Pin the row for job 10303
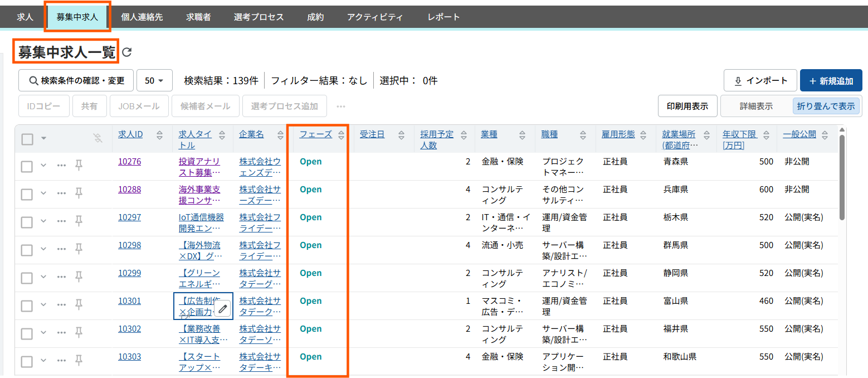 [79, 360]
